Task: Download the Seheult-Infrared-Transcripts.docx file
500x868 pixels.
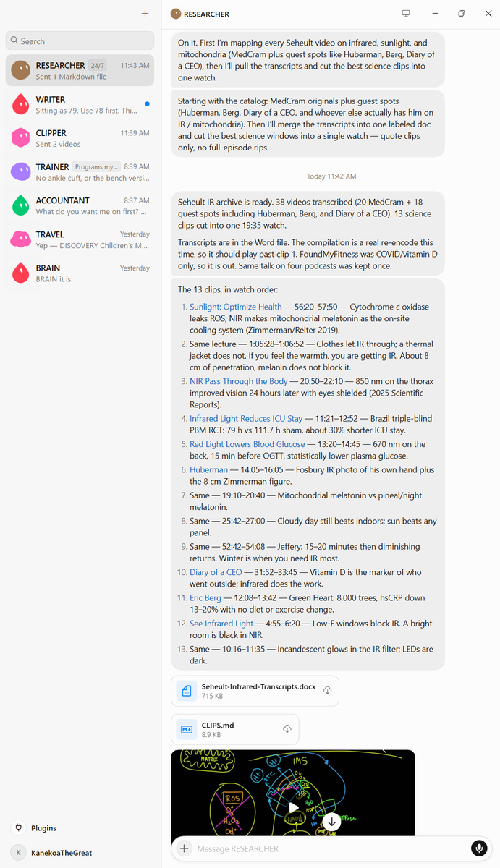Action: [x=328, y=691]
